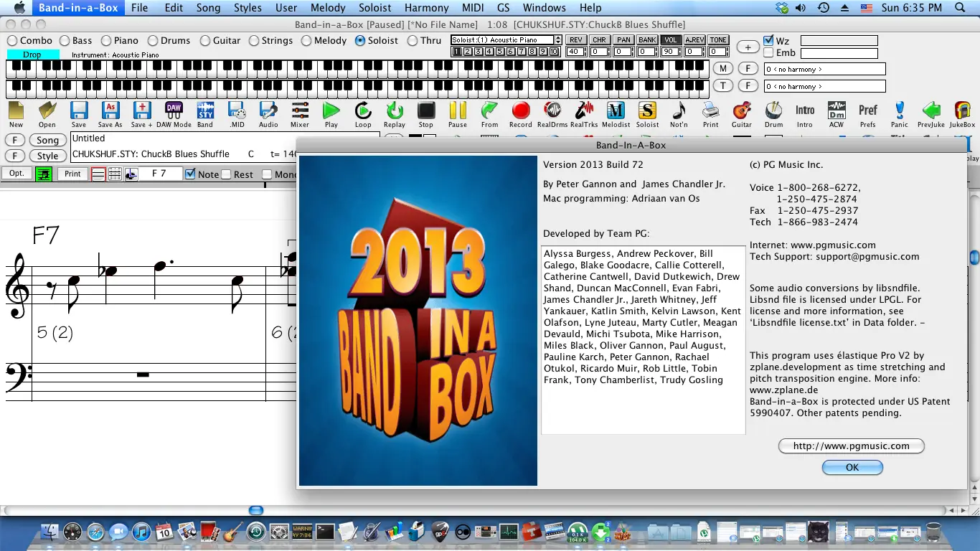Select the Drums track radio button
Viewport: 980px width, 551px height.
153,41
